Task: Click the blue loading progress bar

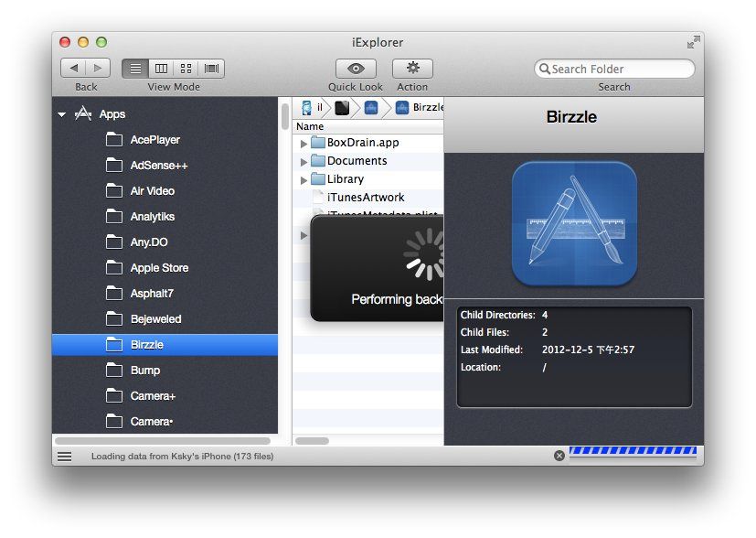Action: [634, 451]
